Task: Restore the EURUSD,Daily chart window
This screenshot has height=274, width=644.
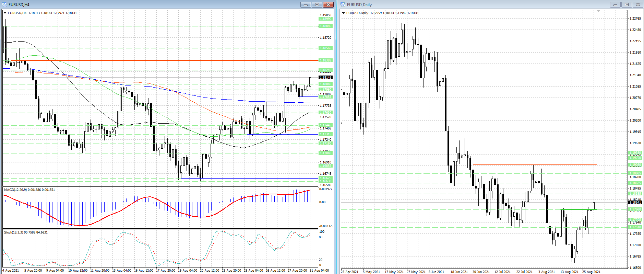Action: (627, 4)
